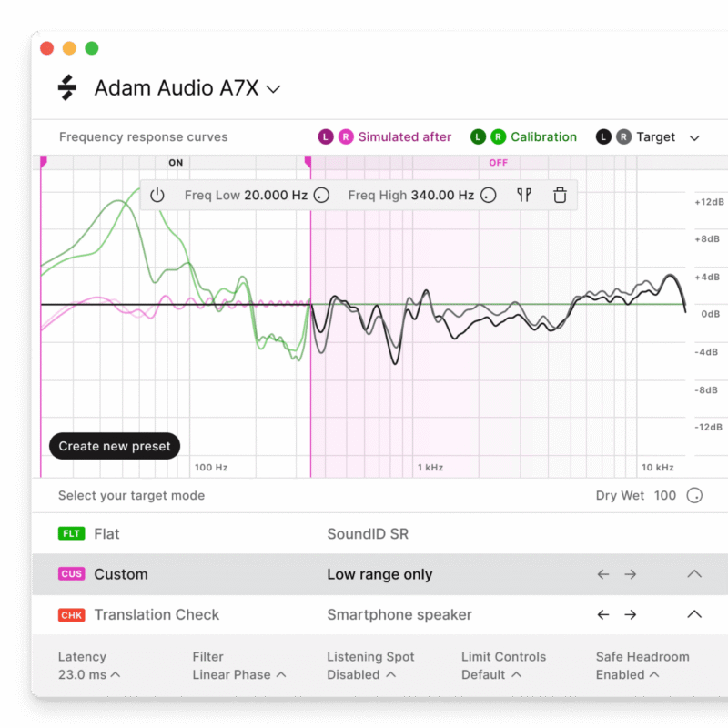
Task: Click the SoundID SR preset text
Action: pos(368,534)
